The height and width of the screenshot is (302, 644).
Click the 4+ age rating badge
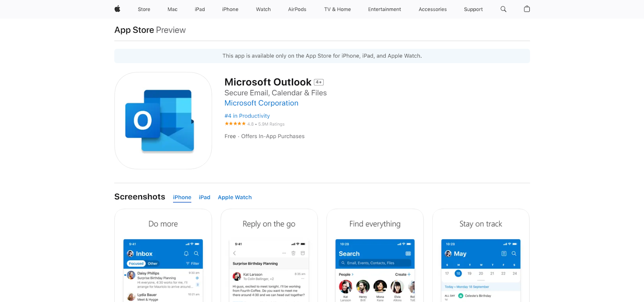[319, 82]
